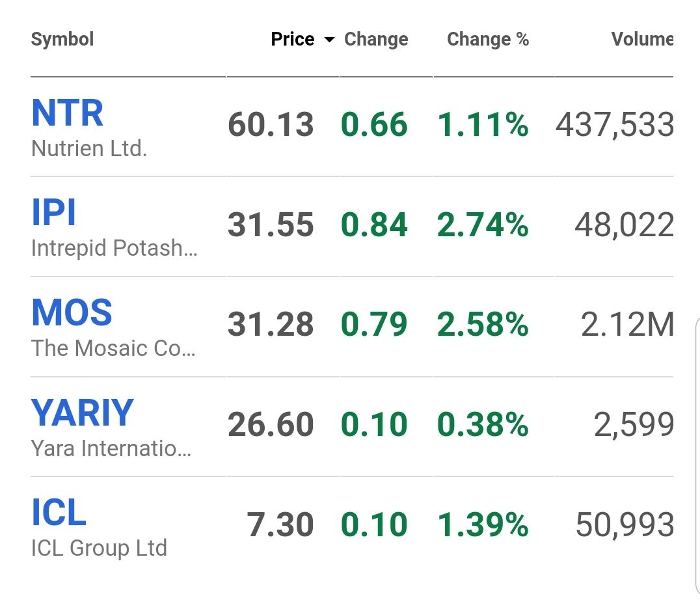The width and height of the screenshot is (700, 600).
Task: Click IPI change percent 2.74%
Action: [x=483, y=225]
